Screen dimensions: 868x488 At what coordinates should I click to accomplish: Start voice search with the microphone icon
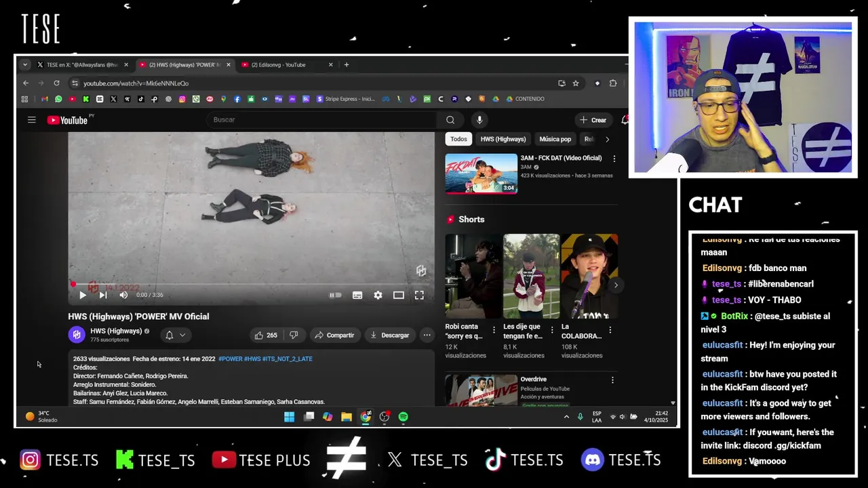click(x=479, y=120)
